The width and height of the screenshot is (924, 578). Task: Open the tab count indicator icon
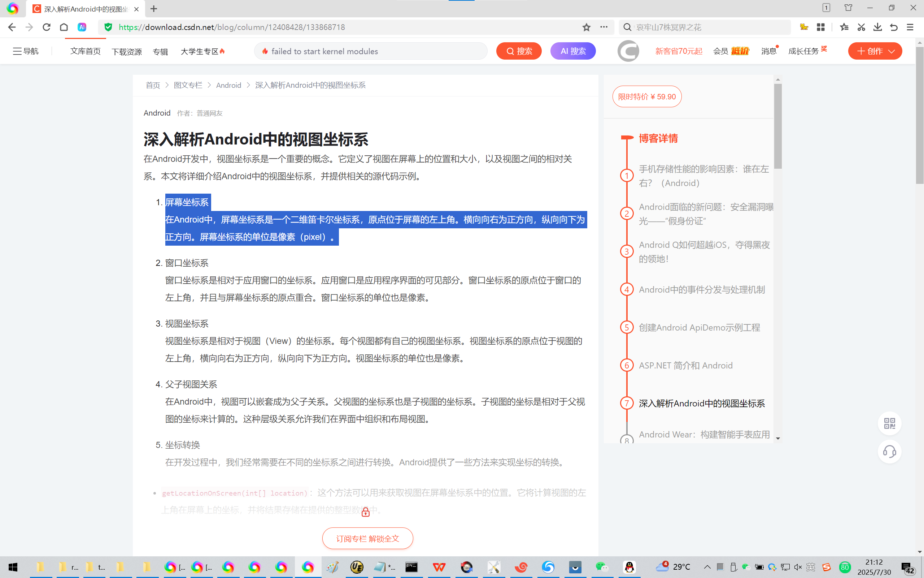pyautogui.click(x=826, y=8)
